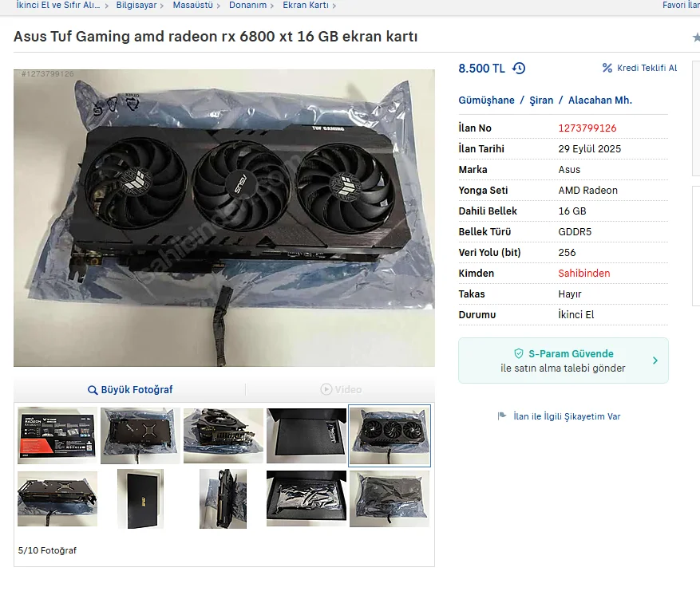This screenshot has height=591, width=700.
Task: Click the magnifier icon beside Büyük Fotoğraf
Action: pyautogui.click(x=93, y=390)
